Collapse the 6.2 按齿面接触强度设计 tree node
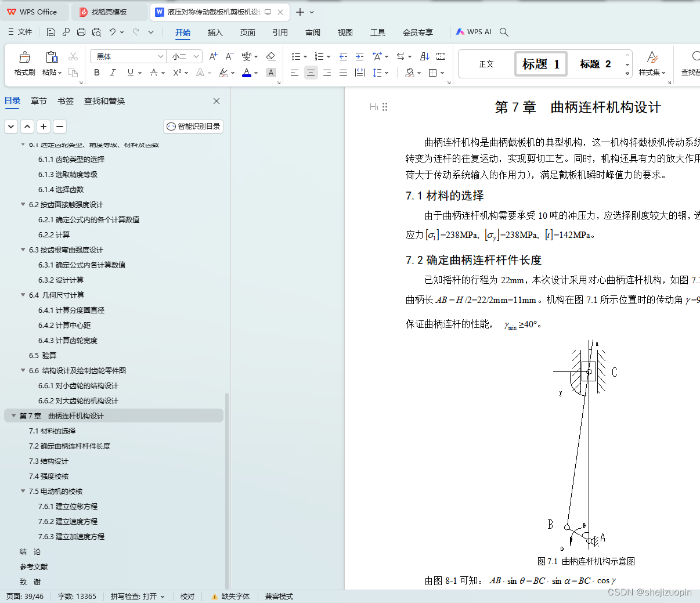The image size is (700, 603). pos(23,204)
